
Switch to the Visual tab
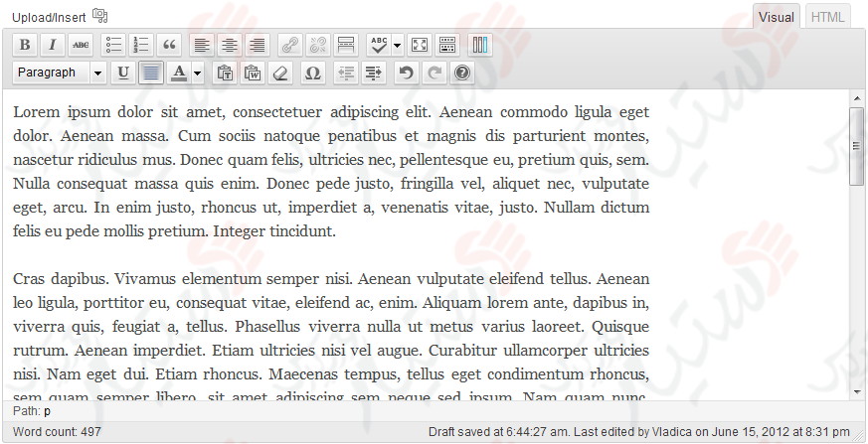coord(777,17)
